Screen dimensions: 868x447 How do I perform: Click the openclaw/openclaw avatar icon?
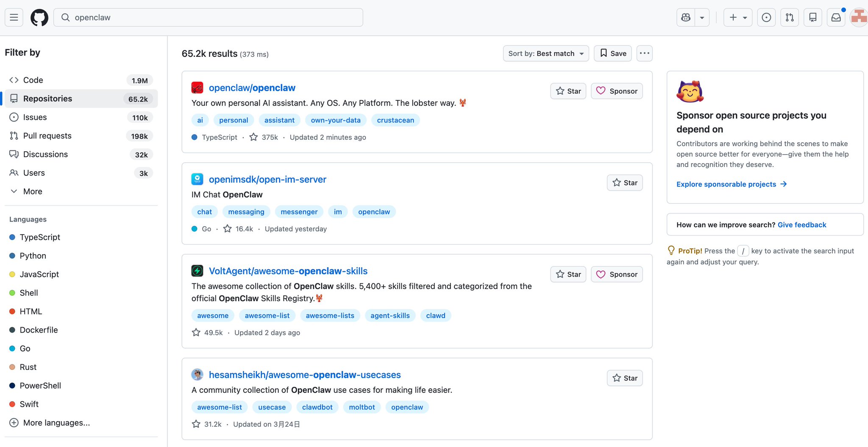[197, 88]
